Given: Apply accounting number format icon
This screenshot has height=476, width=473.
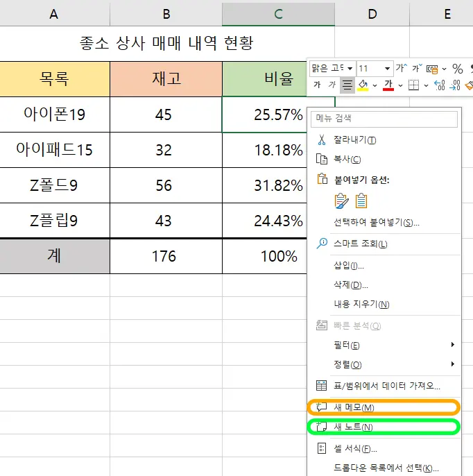Looking at the screenshot, I should pyautogui.click(x=432, y=69).
